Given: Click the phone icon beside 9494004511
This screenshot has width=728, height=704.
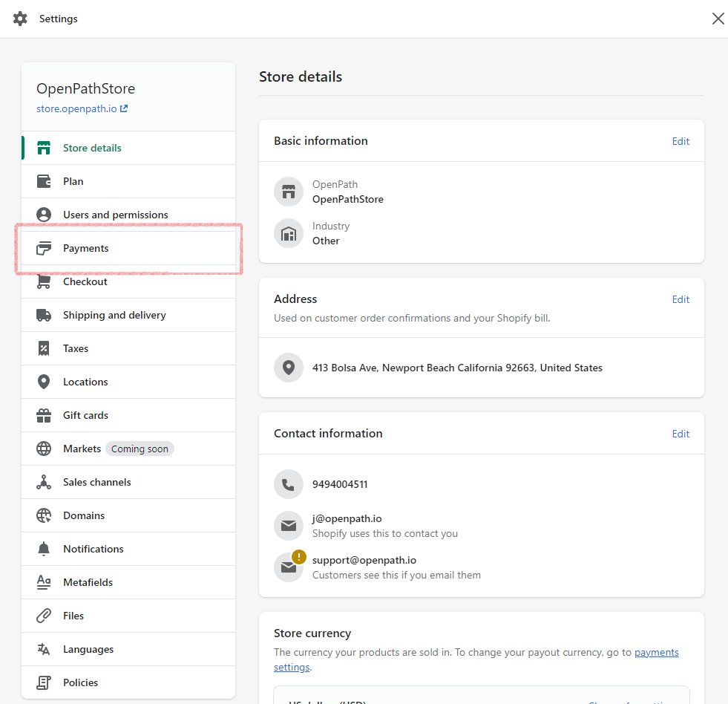Looking at the screenshot, I should tap(289, 484).
